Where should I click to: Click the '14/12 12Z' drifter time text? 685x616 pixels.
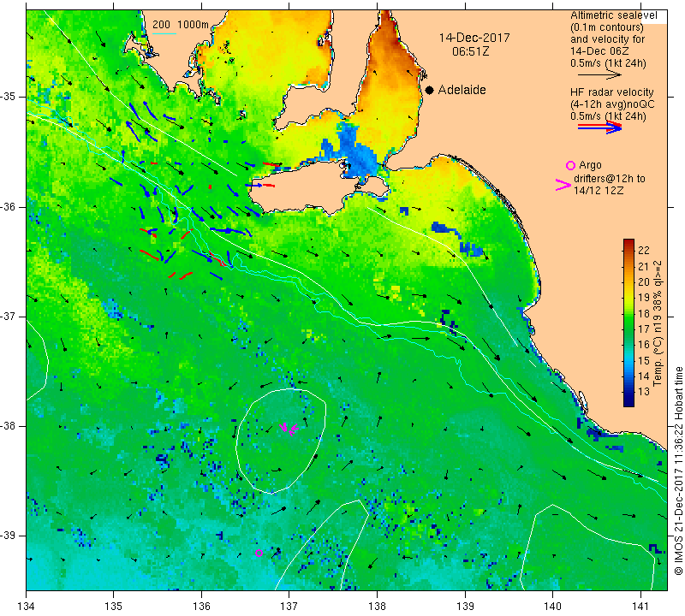click(599, 191)
